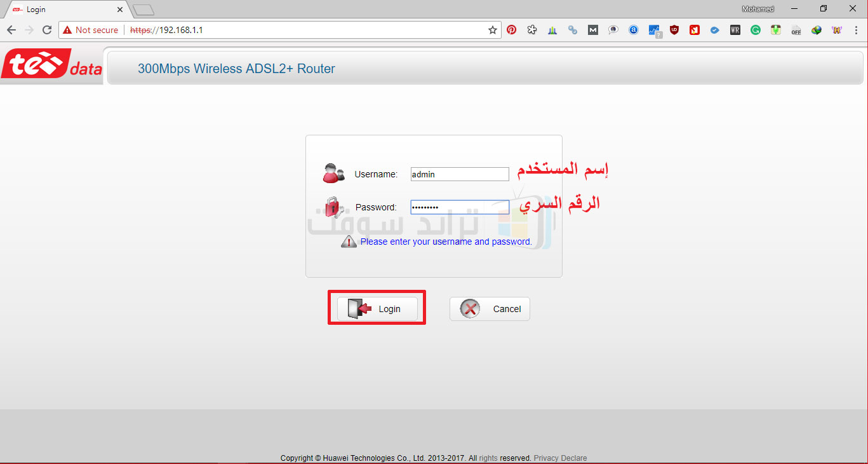Click the Not secure warning indicator
The image size is (868, 464).
[x=90, y=30]
